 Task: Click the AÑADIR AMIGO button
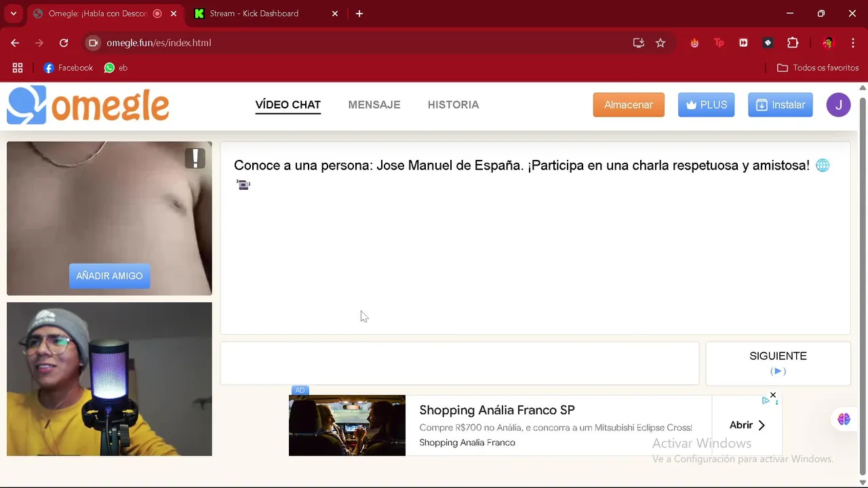pyautogui.click(x=109, y=276)
